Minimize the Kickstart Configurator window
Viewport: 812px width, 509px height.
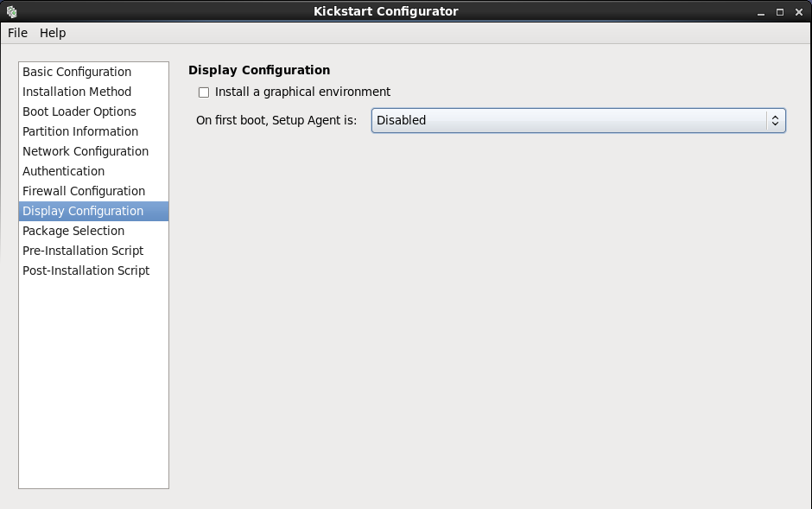(760, 12)
